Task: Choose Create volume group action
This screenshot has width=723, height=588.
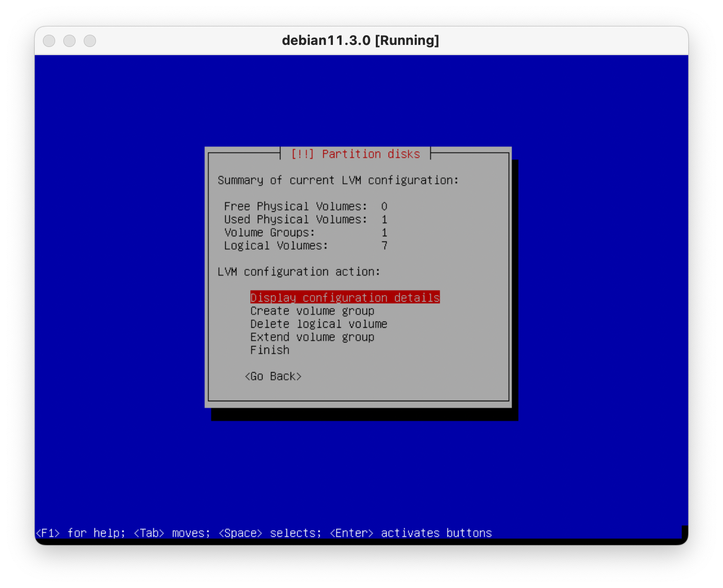Action: click(312, 311)
